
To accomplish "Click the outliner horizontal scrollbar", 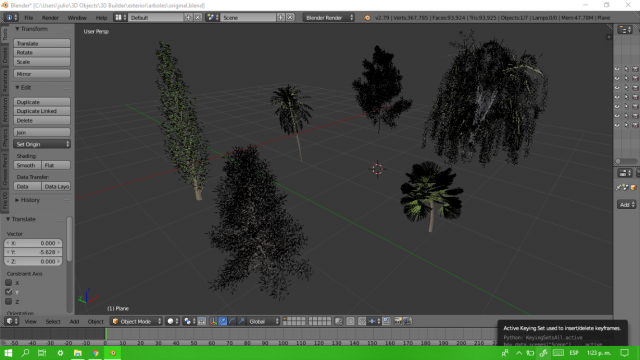I will coord(627,161).
